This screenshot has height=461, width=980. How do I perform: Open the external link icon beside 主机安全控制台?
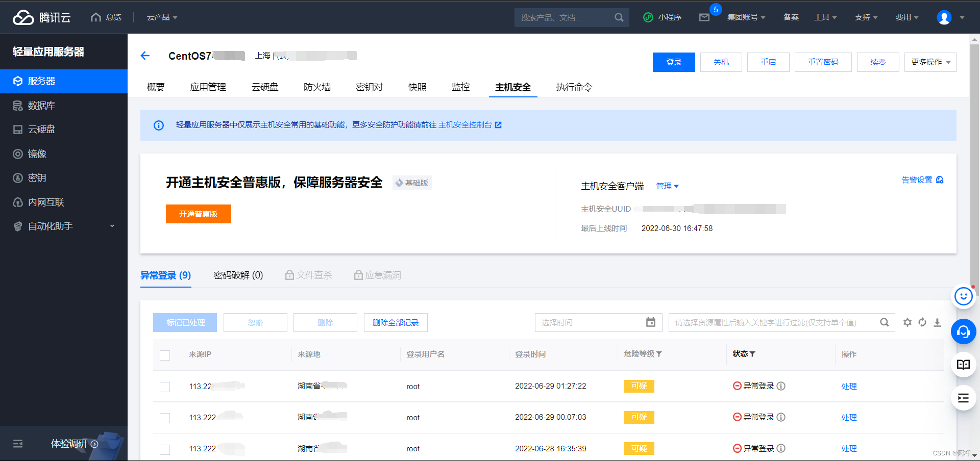click(x=498, y=125)
